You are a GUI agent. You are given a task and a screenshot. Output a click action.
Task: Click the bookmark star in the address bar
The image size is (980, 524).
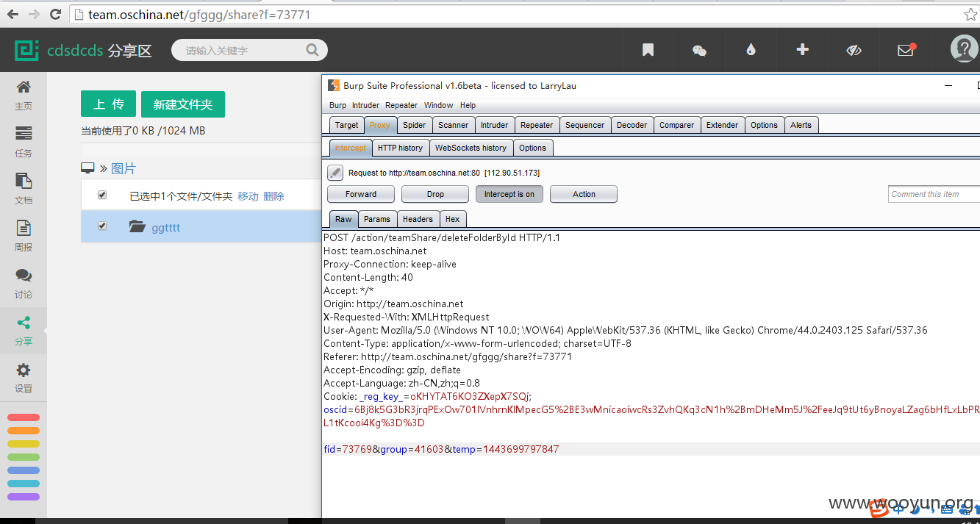970,14
